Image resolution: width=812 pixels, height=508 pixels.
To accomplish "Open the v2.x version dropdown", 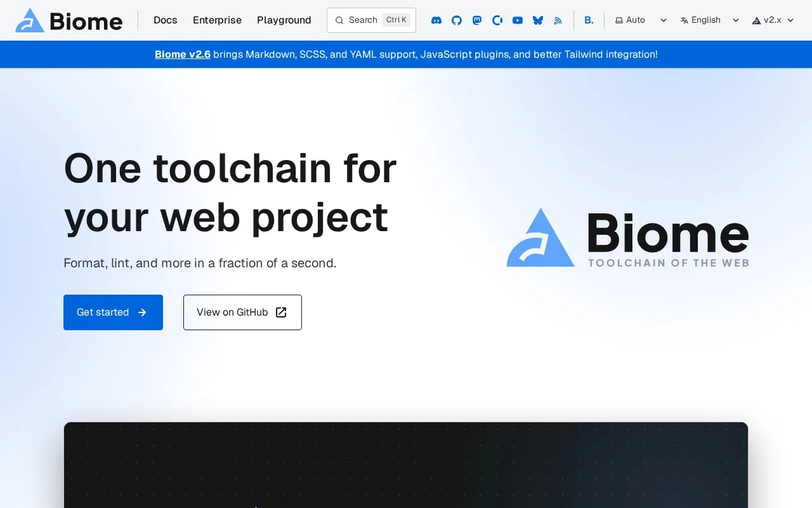I will (x=773, y=20).
